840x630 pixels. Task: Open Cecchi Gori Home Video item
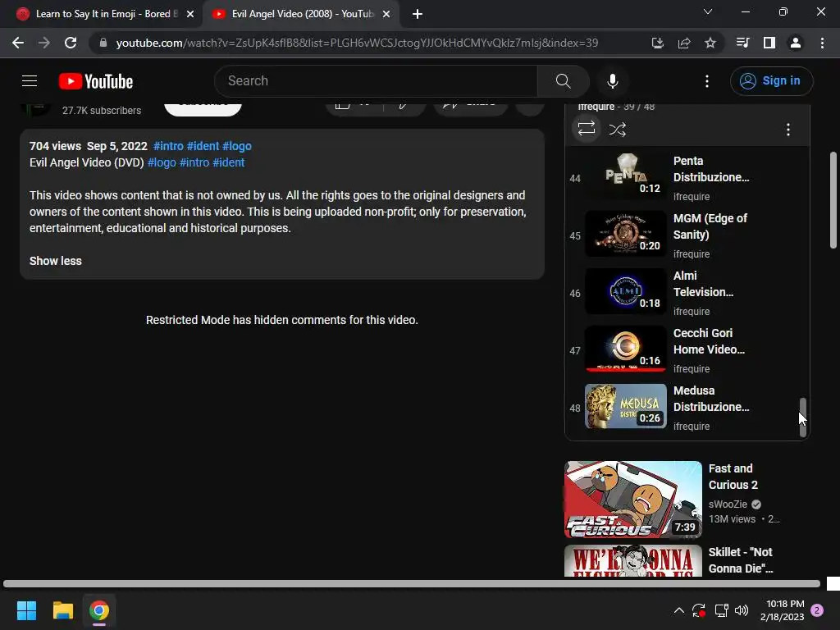(x=688, y=350)
